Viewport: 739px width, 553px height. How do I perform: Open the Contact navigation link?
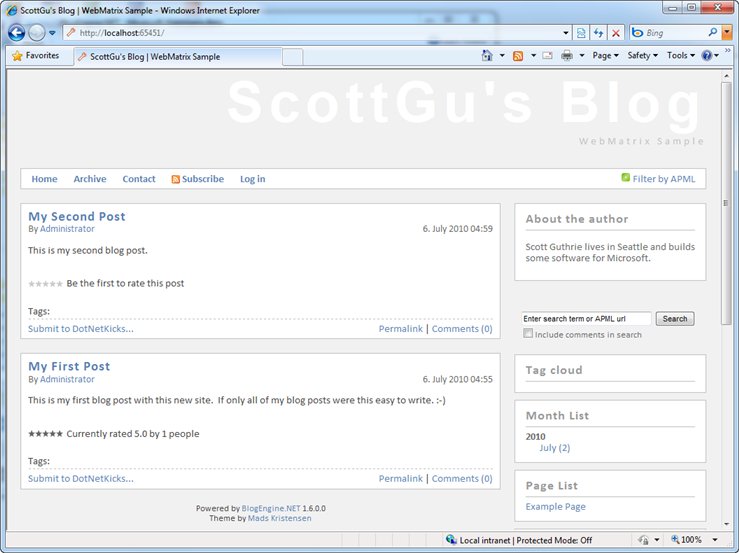click(139, 179)
